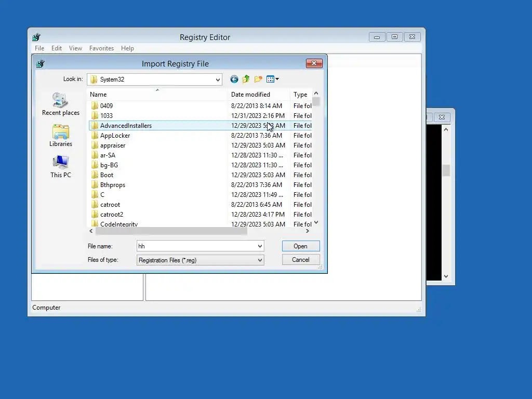Sort by Date modified column header
This screenshot has height=399, width=532.
(x=259, y=95)
